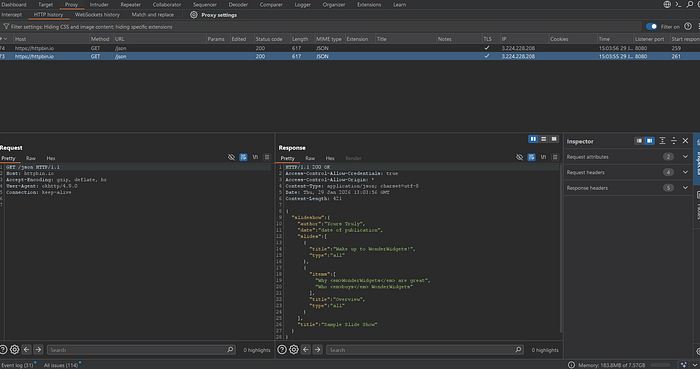Open the Dashboard tab
The width and height of the screenshot is (700, 369).
[x=14, y=4]
